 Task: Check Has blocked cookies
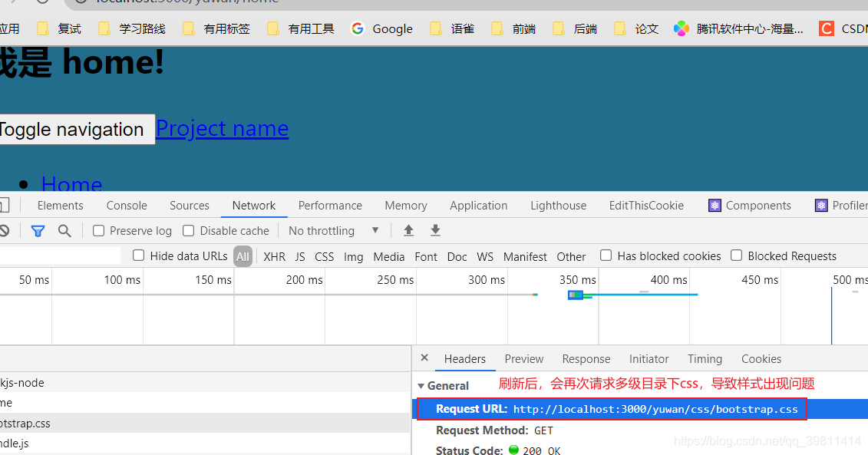click(606, 256)
